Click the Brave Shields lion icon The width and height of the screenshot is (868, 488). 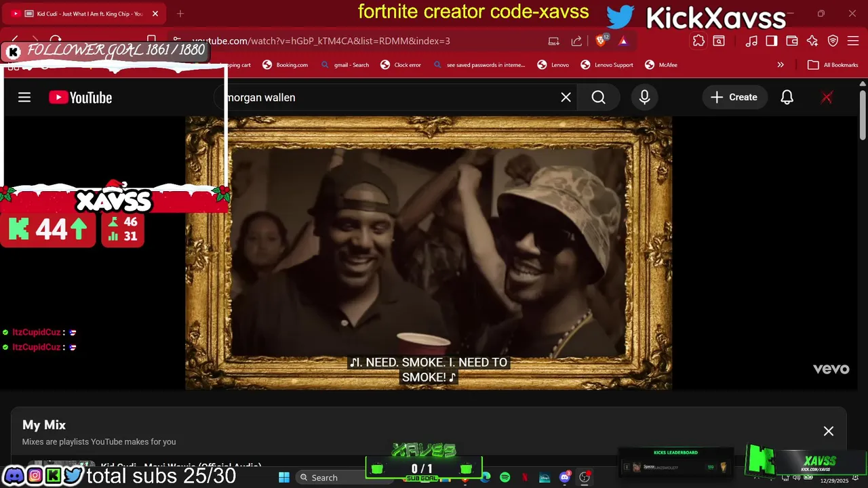point(600,41)
